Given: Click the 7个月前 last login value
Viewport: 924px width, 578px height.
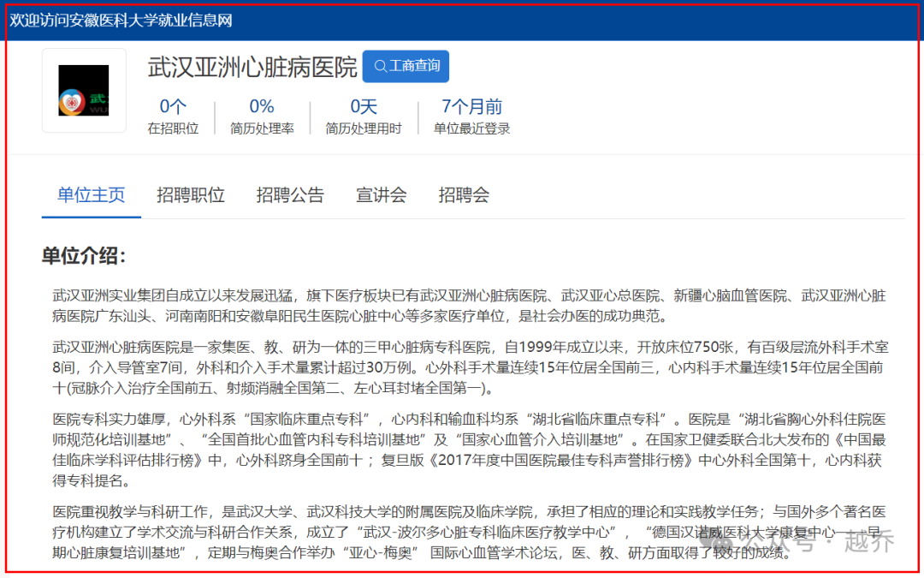Looking at the screenshot, I should coord(472,107).
